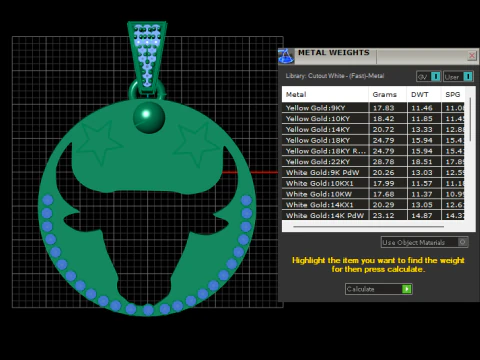
Task: Click the 11.57 DWT value
Action: click(422, 183)
